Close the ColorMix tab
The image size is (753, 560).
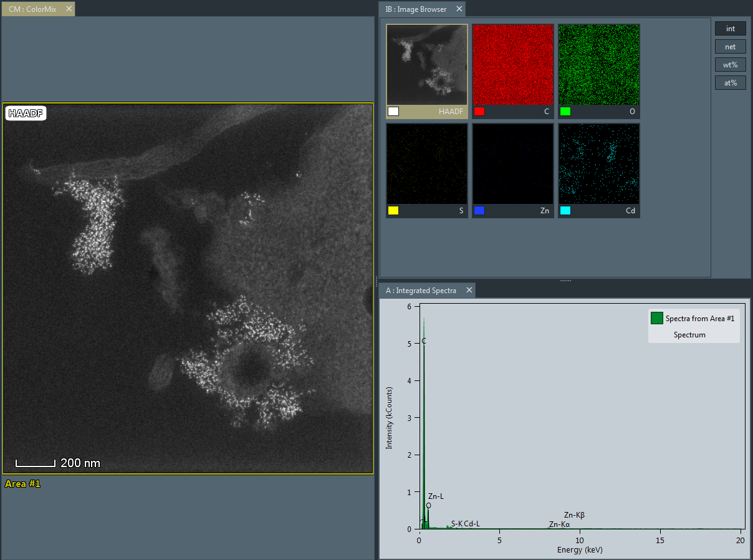click(68, 9)
